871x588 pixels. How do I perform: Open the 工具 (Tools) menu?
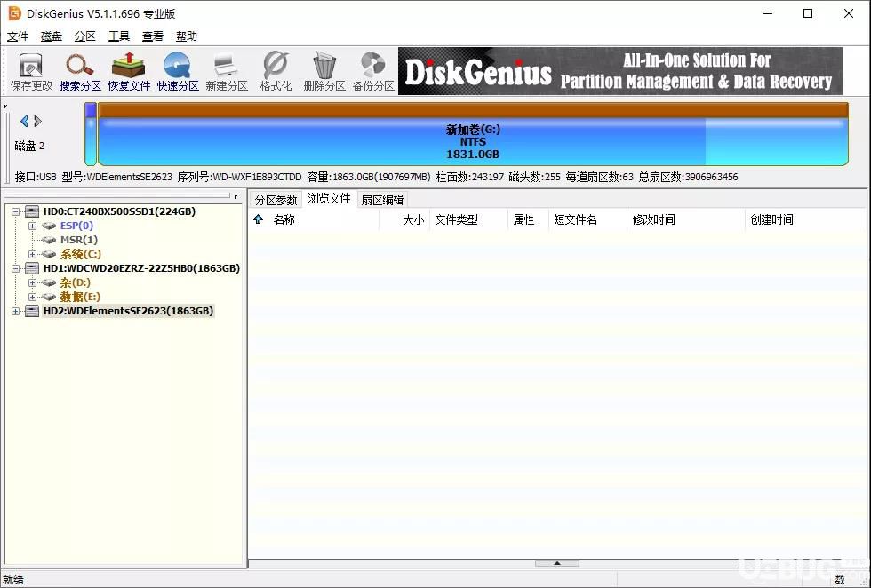119,36
